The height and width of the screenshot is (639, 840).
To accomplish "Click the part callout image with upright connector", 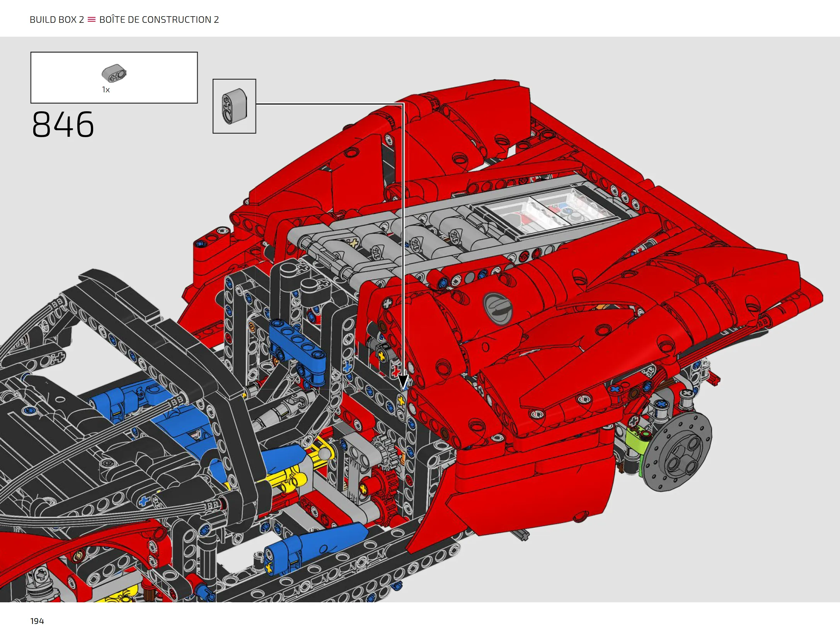I will click(234, 106).
